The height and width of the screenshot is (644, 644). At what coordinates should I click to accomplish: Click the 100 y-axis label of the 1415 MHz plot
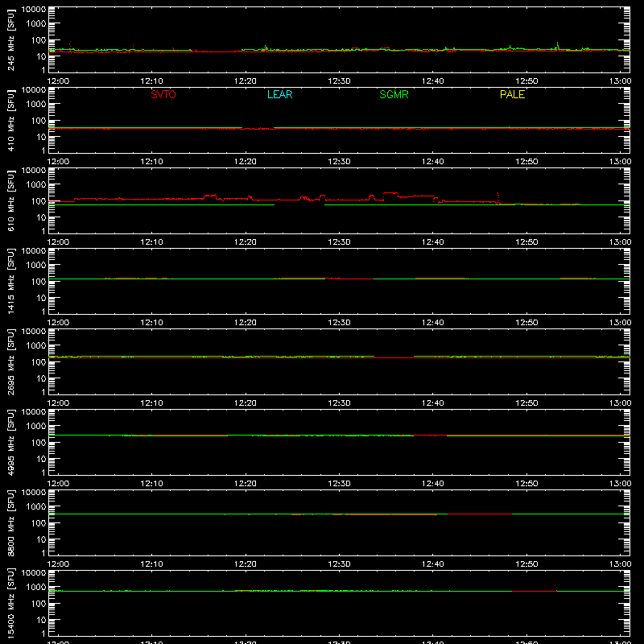pos(39,281)
